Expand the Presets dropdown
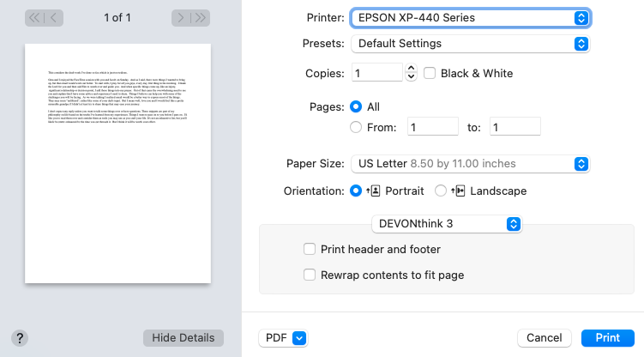The image size is (644, 357). coord(470,43)
